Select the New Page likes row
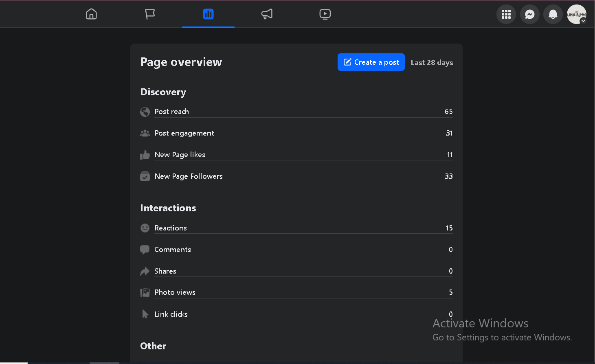This screenshot has height=364, width=595. coord(296,155)
